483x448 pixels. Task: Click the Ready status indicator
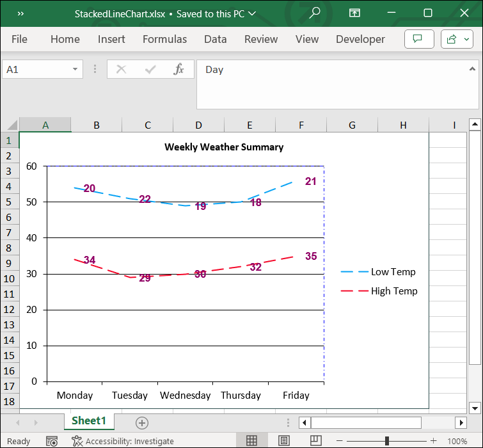click(19, 441)
